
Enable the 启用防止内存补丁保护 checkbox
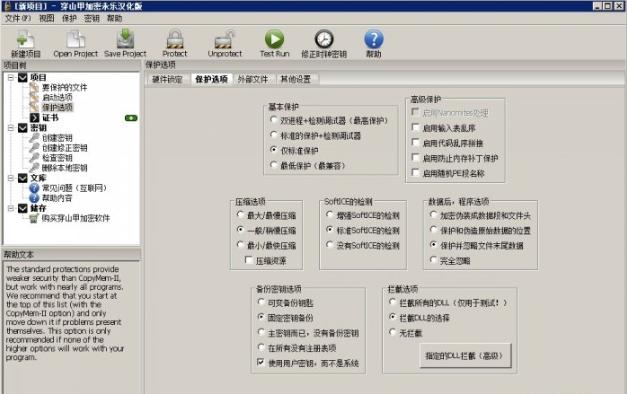[x=415, y=158]
